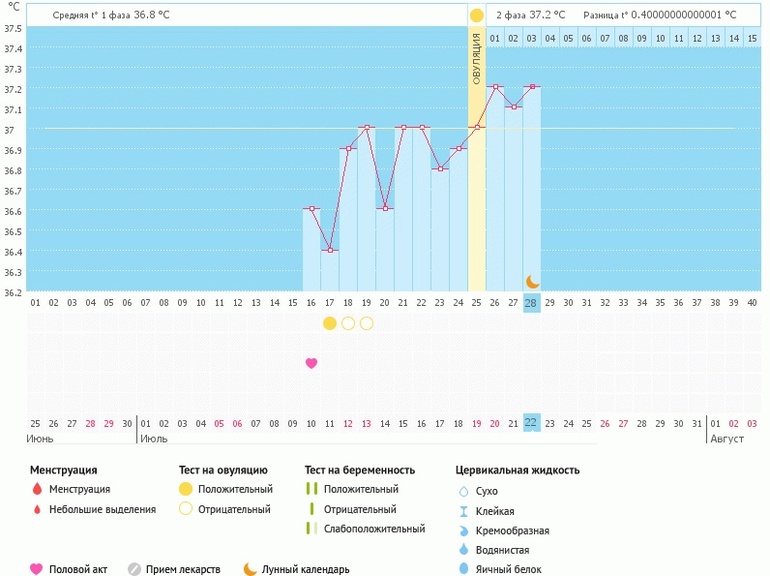Select the empty negative ovulation test on day 19
The image size is (770, 576).
click(367, 323)
